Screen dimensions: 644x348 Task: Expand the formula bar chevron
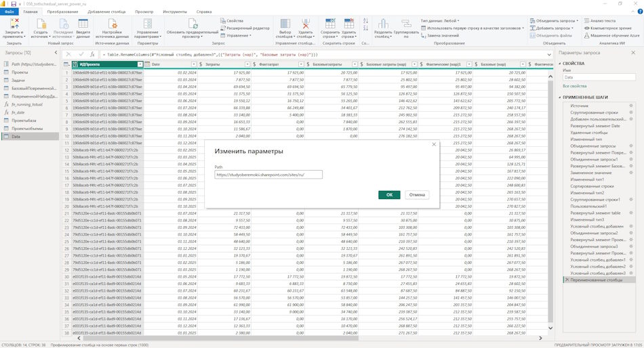tap(549, 55)
